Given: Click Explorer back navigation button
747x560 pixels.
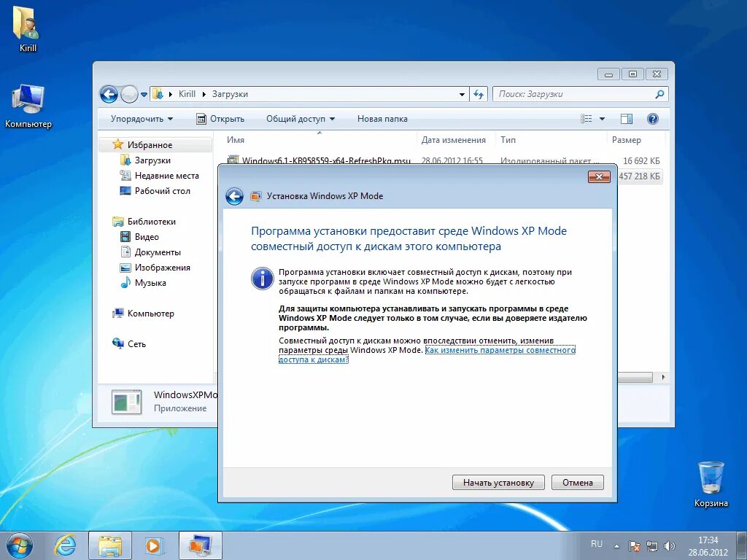Looking at the screenshot, I should pyautogui.click(x=109, y=94).
